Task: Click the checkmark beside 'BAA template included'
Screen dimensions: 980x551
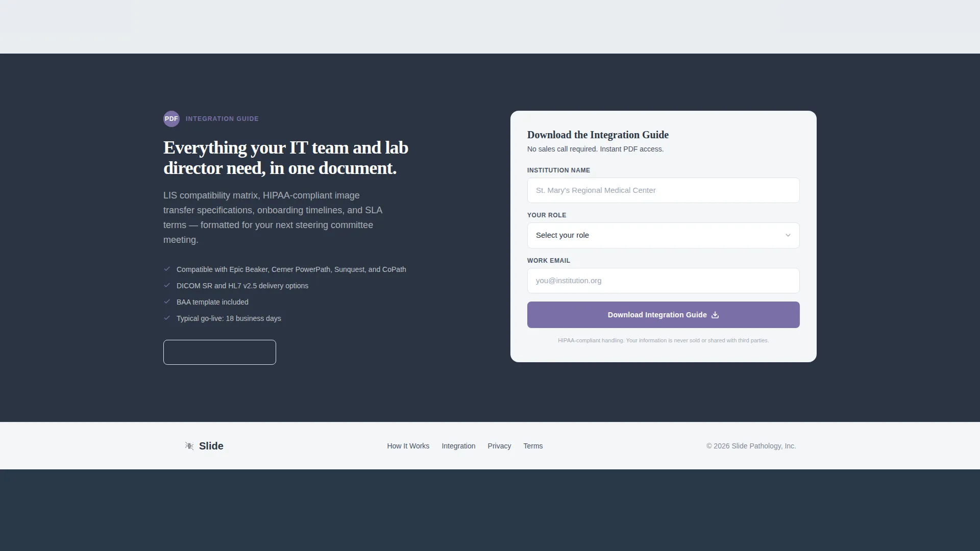Action: pyautogui.click(x=167, y=302)
